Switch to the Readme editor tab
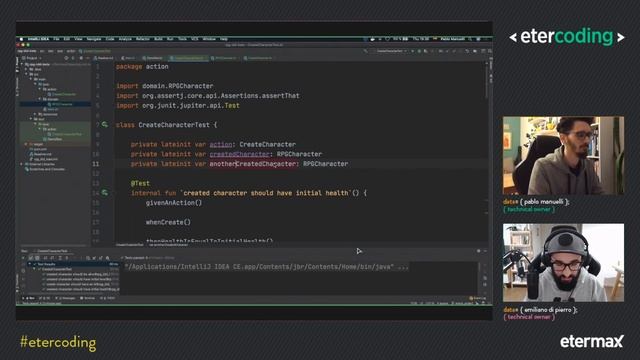This screenshot has height=360, width=640. pos(105,58)
